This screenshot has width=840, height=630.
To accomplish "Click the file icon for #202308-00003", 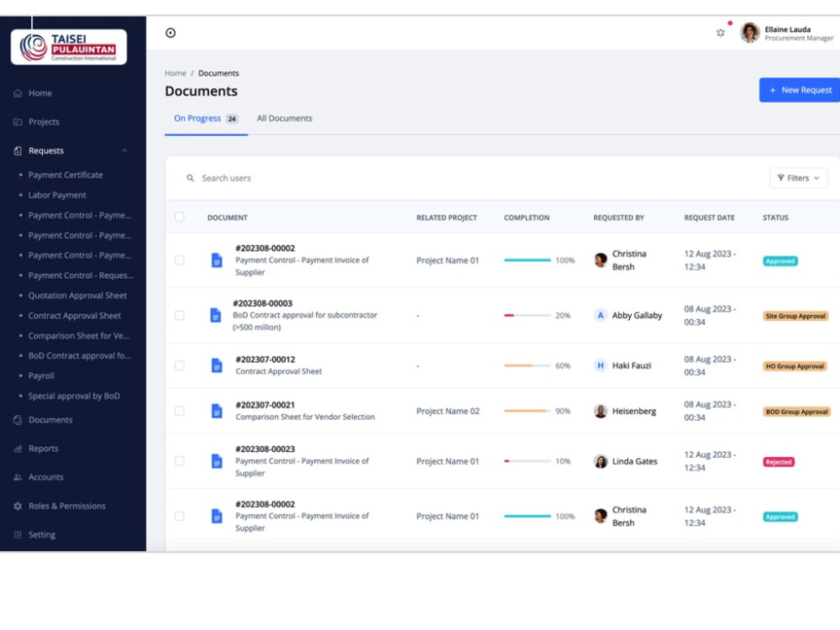I will [x=215, y=316].
